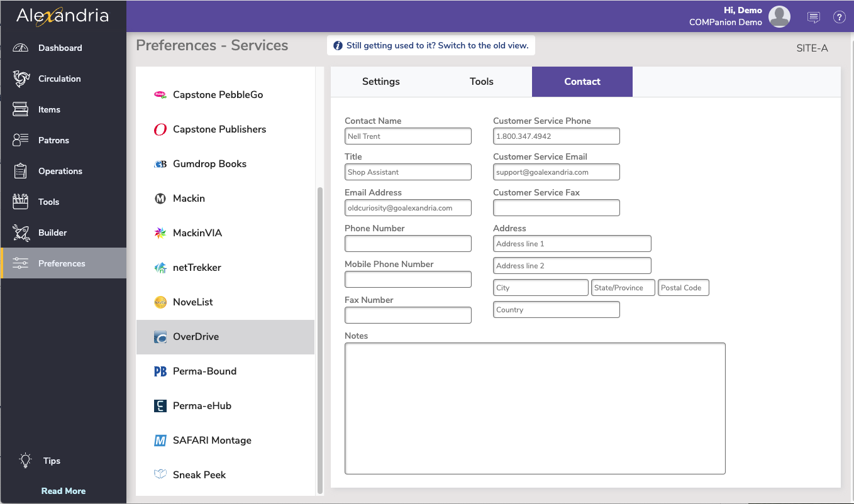Open the chat messages icon in header

[x=814, y=17]
